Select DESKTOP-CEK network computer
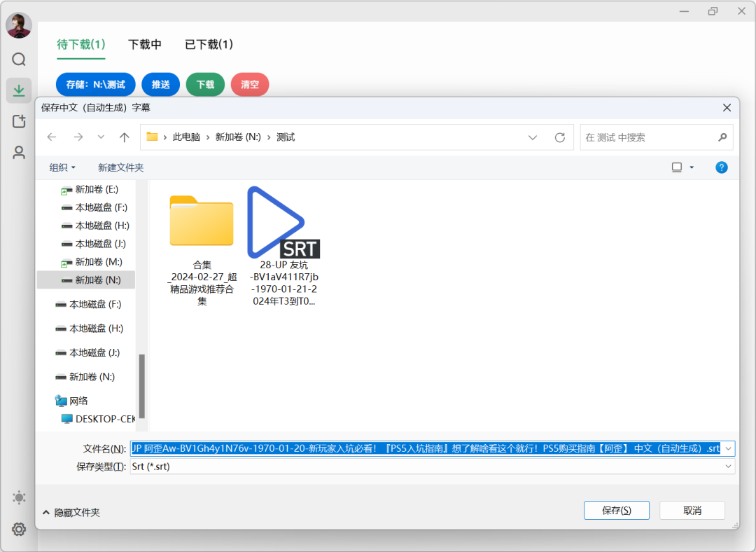 click(x=99, y=419)
